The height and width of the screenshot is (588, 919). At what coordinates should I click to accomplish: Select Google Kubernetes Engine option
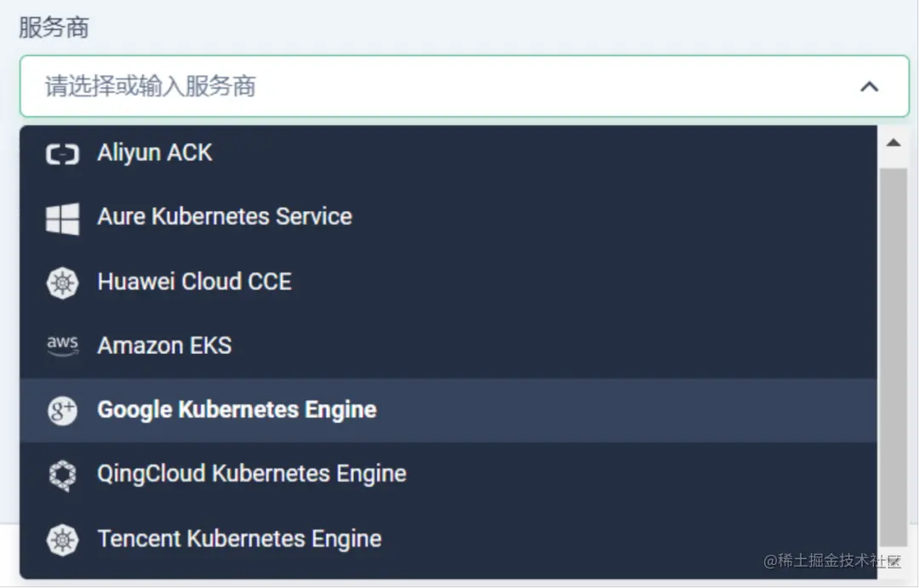237,409
